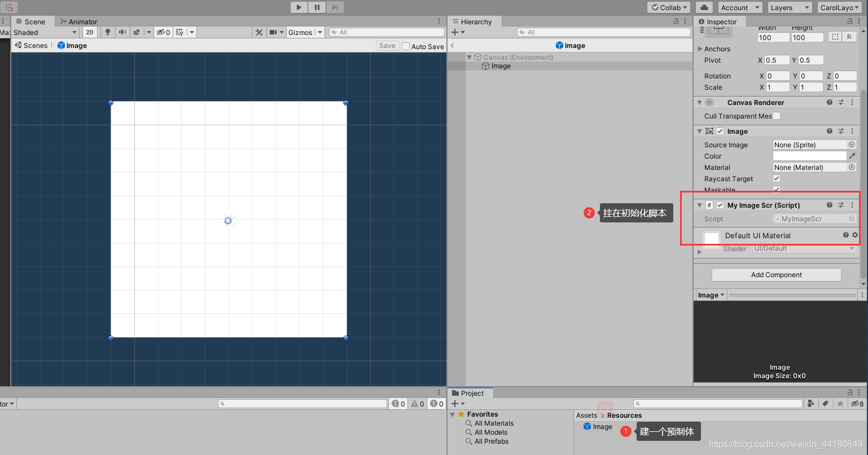The width and height of the screenshot is (868, 455).
Task: Open the component editor tools icon
Action: coord(259,32)
